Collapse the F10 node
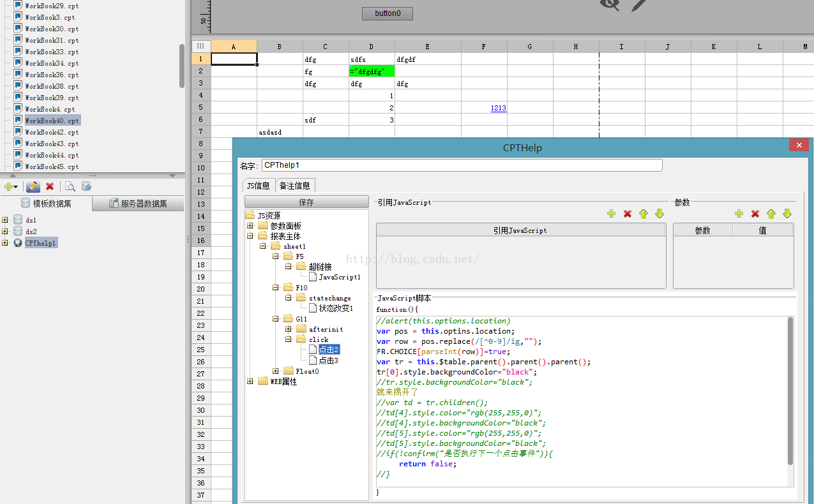 pos(276,288)
